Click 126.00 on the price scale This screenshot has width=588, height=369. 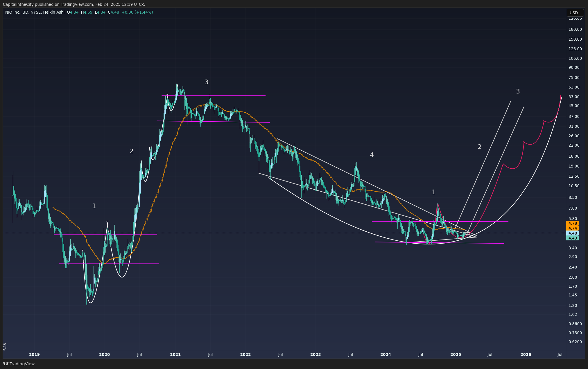coord(575,49)
